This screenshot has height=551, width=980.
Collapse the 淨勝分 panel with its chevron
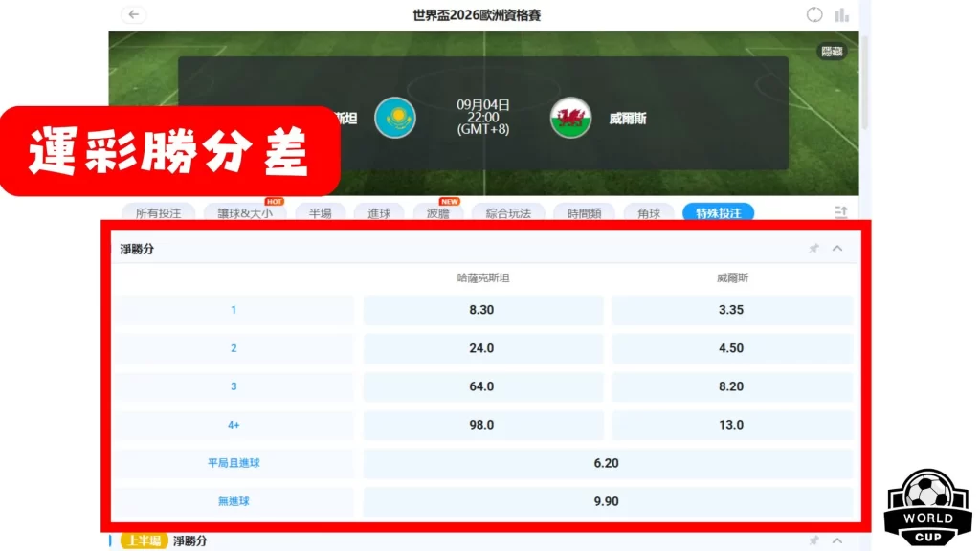click(x=837, y=248)
